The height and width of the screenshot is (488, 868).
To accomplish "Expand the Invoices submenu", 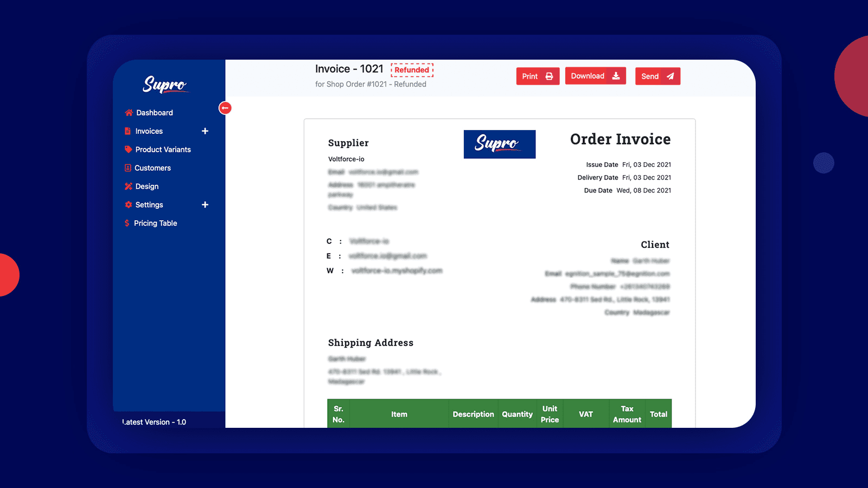I will 205,131.
